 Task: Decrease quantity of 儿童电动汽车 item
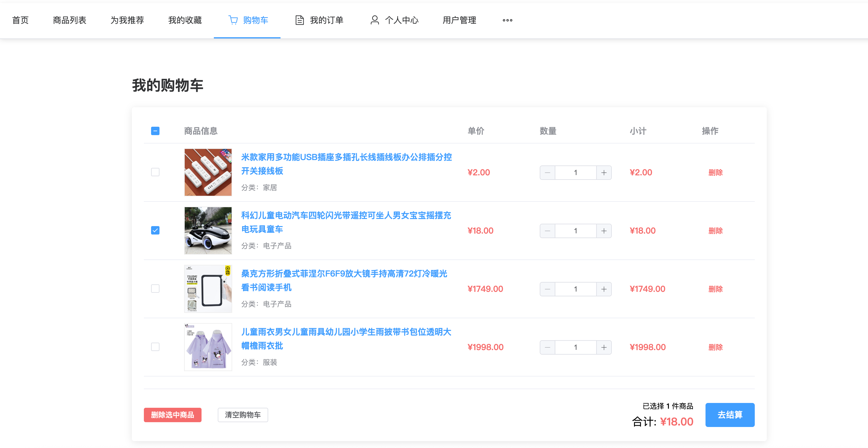click(547, 231)
